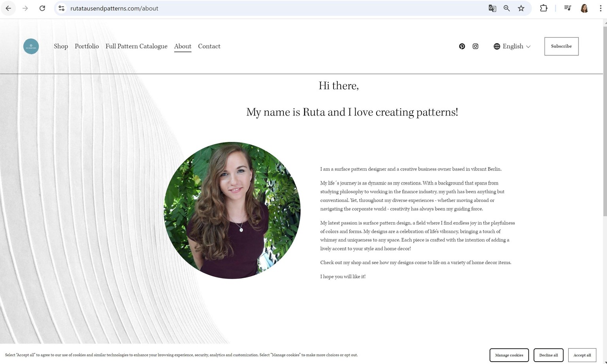
Task: Click the text "I hope you will like it!"
Action: [343, 277]
